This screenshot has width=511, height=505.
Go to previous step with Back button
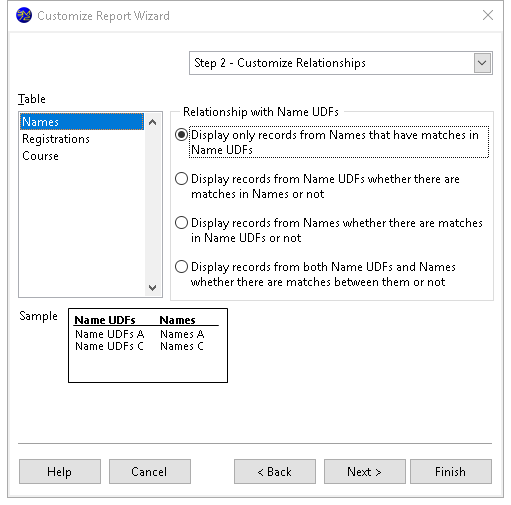[x=275, y=471]
